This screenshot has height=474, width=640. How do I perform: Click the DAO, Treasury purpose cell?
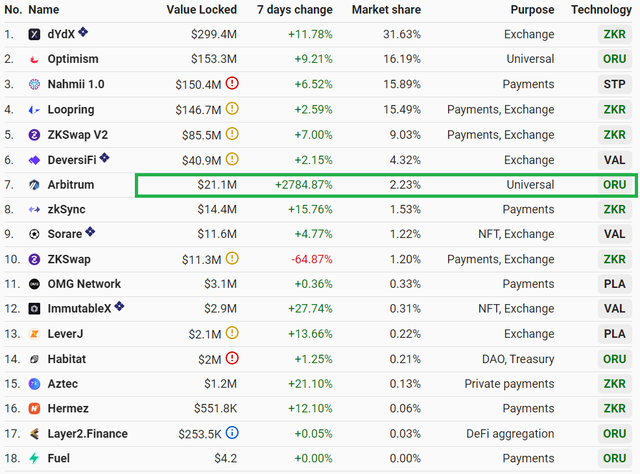coord(518,359)
